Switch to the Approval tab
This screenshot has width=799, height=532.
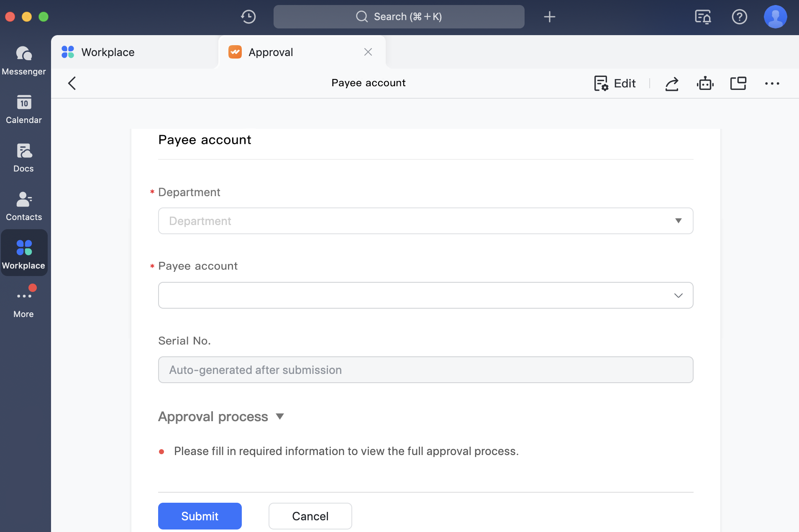coord(270,52)
